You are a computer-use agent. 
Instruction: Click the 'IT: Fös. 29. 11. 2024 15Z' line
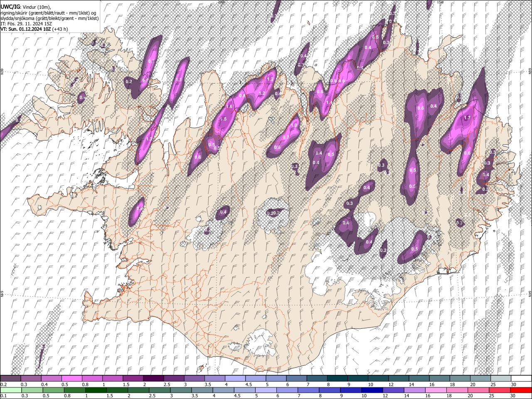point(26,24)
